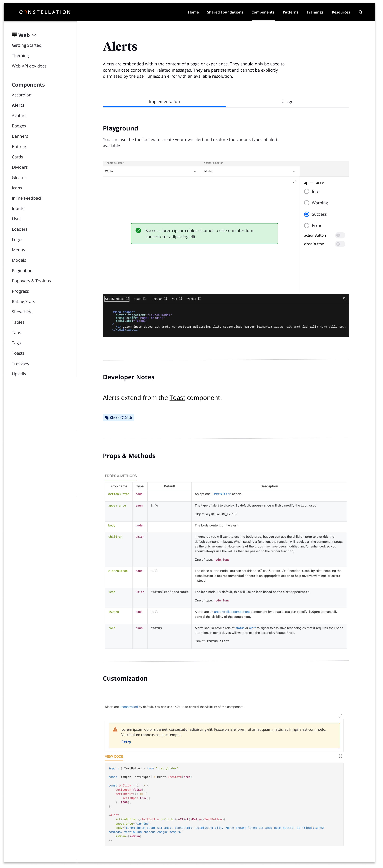Turn on the actionButton switch

pos(340,236)
